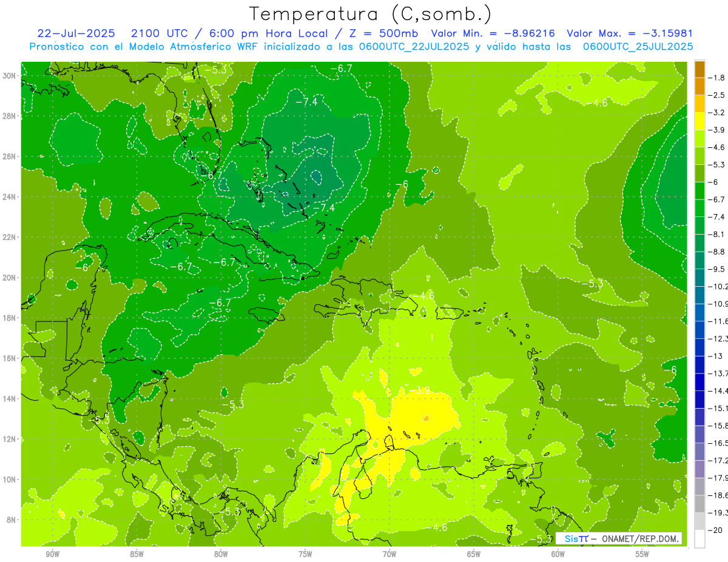Click the -2.5 color bar label

716,95
